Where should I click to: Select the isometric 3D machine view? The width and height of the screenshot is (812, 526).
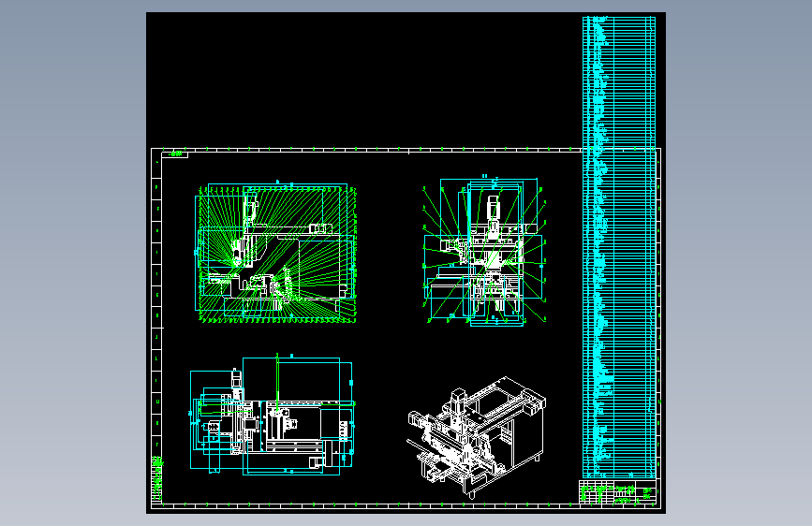click(x=476, y=438)
